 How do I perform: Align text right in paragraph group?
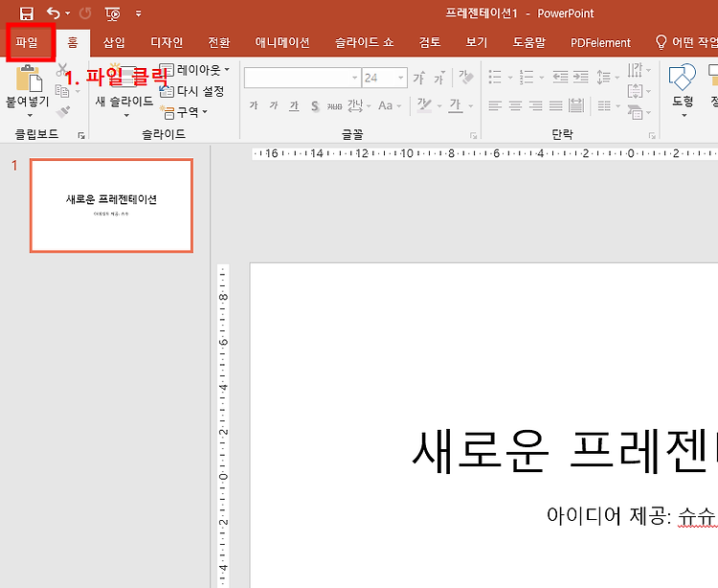(x=535, y=106)
